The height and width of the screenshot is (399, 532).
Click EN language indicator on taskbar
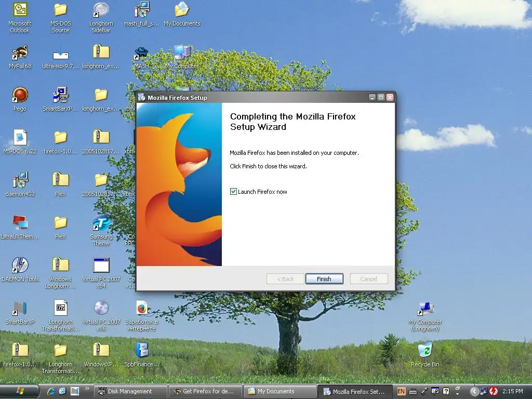(401, 391)
